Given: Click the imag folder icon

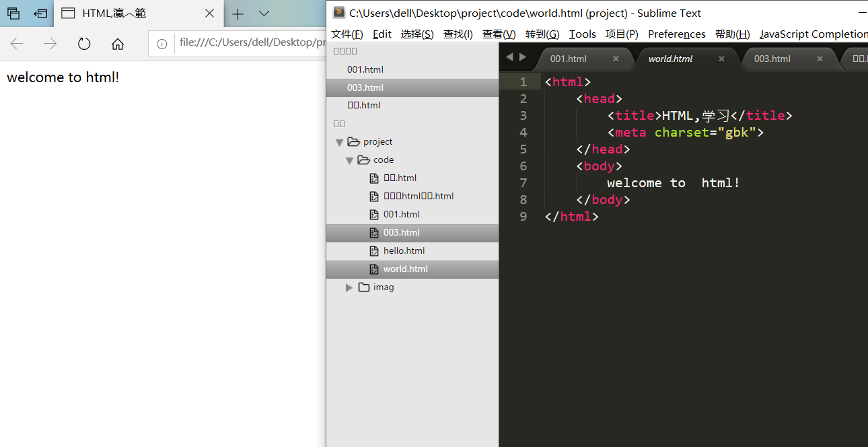Looking at the screenshot, I should click(x=363, y=287).
